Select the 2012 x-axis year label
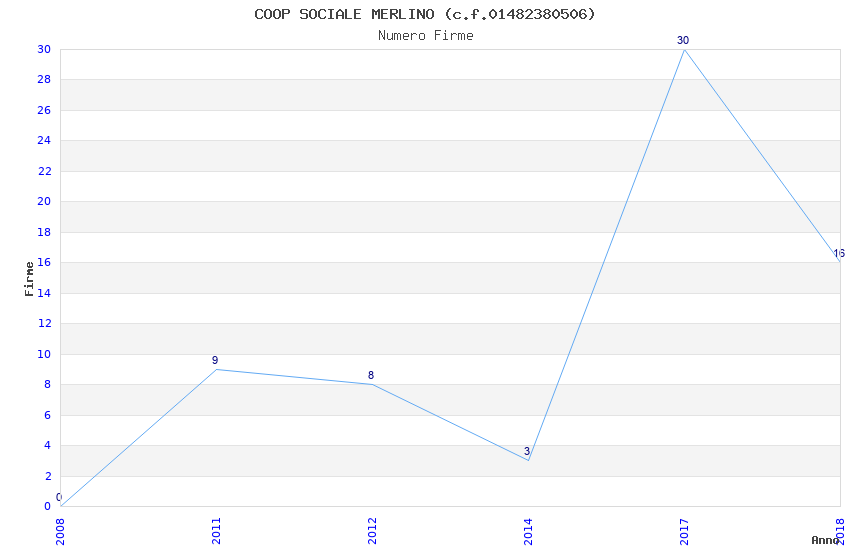850x550 pixels. coord(372,531)
